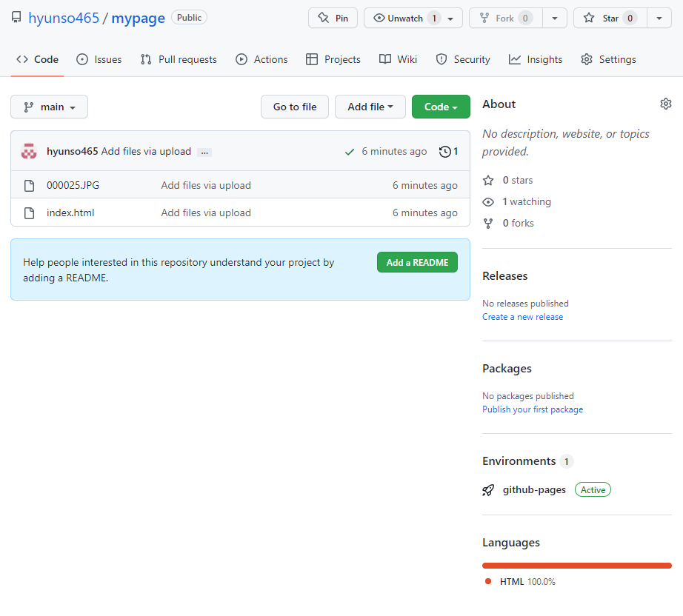The height and width of the screenshot is (616, 683).
Task: Click hyunso465 avatar in commit row
Action: point(29,151)
